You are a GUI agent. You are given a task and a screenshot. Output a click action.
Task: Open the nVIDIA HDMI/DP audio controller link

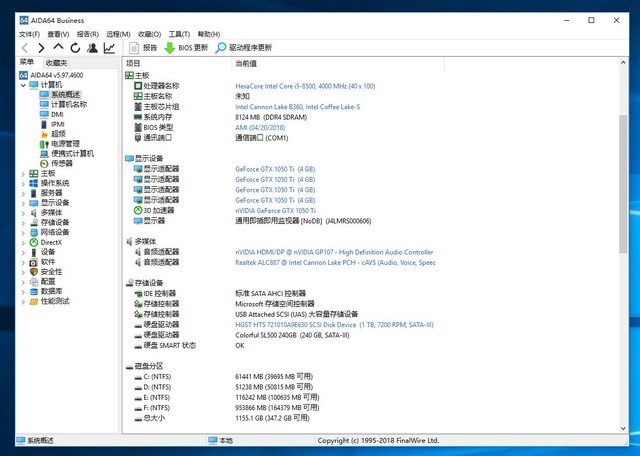point(334,252)
